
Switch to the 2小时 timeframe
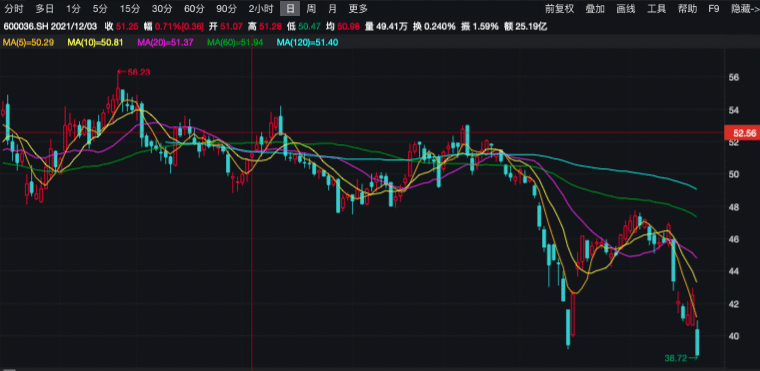coord(261,8)
